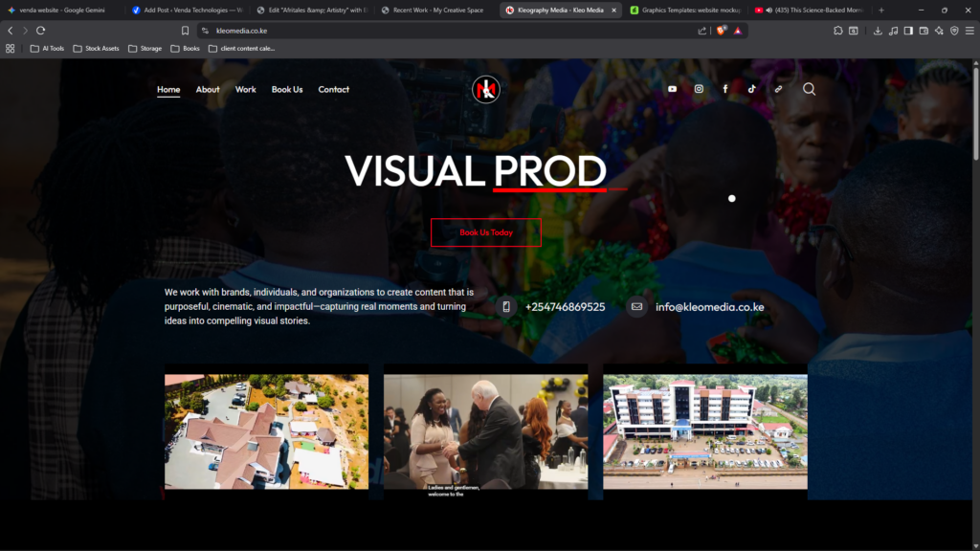Screen dimensions: 980x551
Task: Expand the Books bookmarks folder
Action: pyautogui.click(x=185, y=48)
